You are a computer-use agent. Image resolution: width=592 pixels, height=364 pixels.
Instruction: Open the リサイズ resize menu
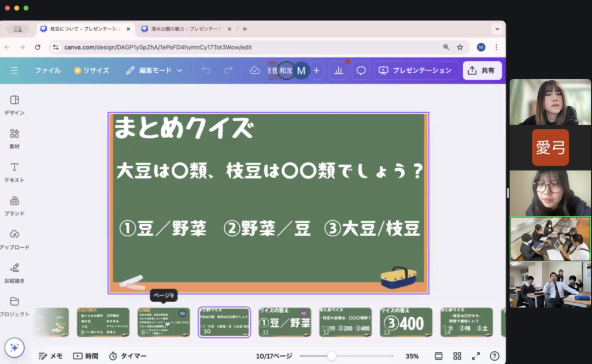tap(92, 70)
